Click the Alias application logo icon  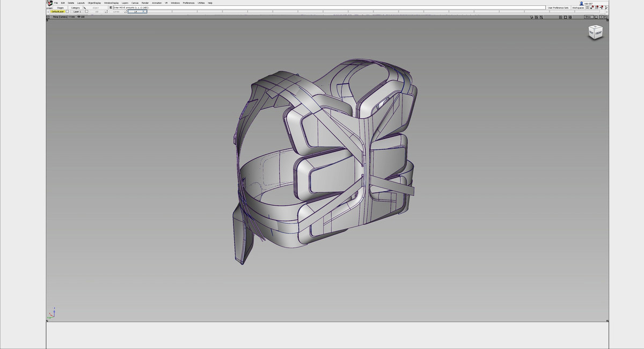point(50,3)
